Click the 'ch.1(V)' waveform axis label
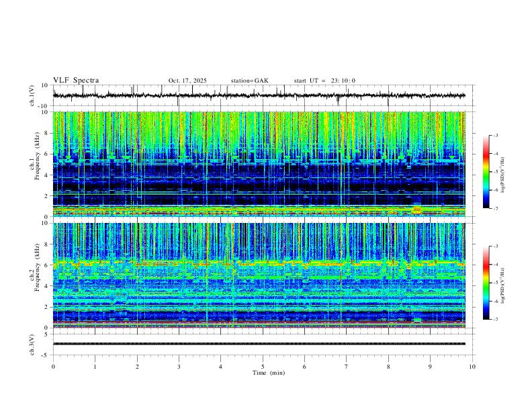 (32, 95)
